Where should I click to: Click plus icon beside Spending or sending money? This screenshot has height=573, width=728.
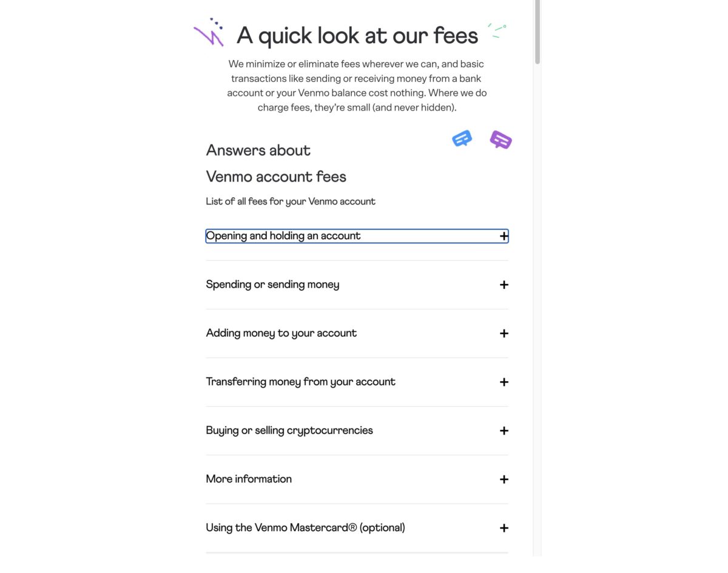(504, 285)
